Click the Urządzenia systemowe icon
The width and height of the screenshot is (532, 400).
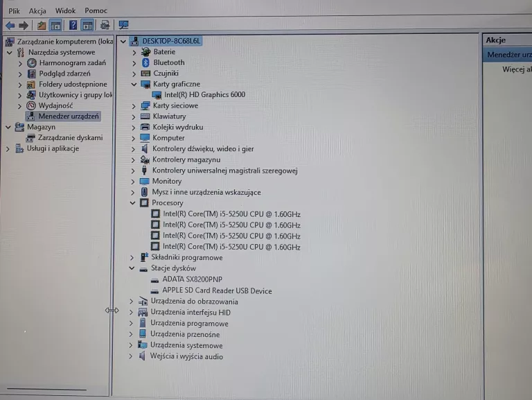(142, 345)
